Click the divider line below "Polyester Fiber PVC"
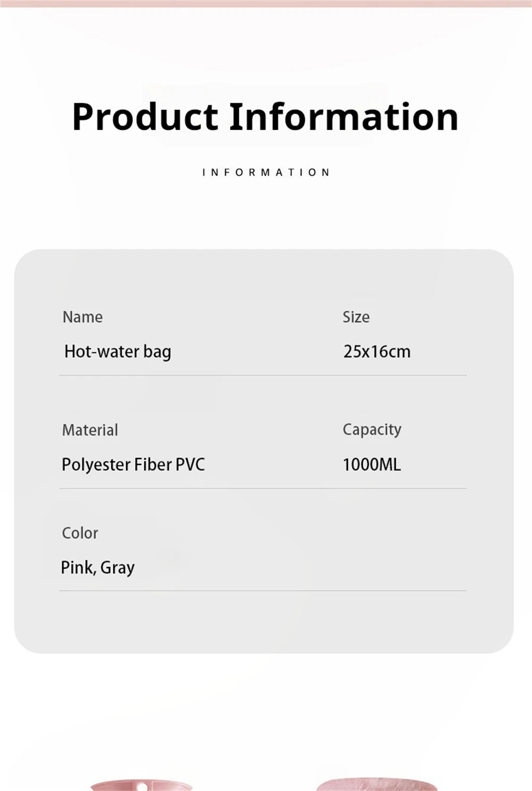The height and width of the screenshot is (791, 532). tap(160, 488)
